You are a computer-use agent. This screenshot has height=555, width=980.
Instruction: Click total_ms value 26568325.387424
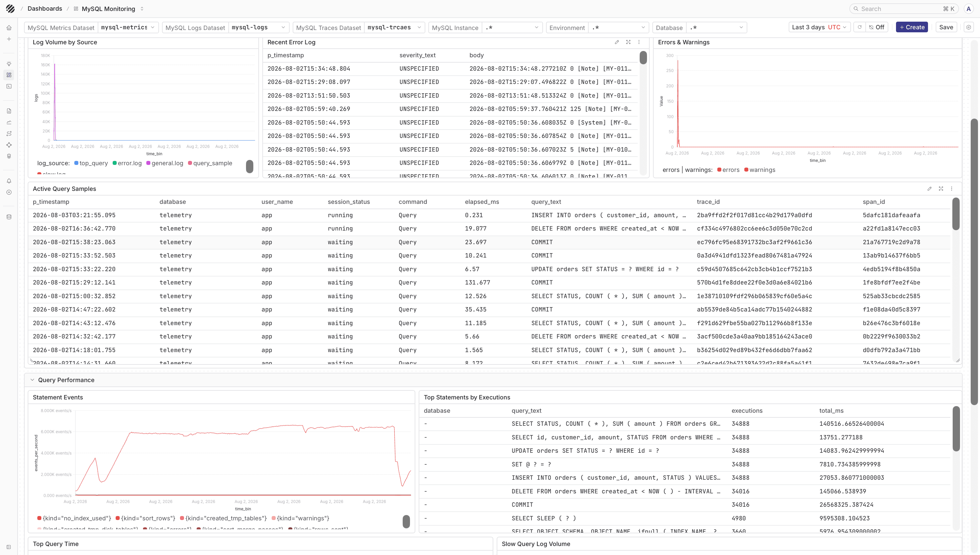[x=846, y=505]
